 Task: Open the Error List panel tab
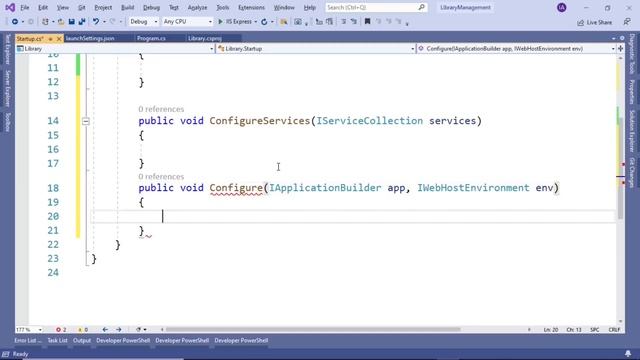coord(28,340)
